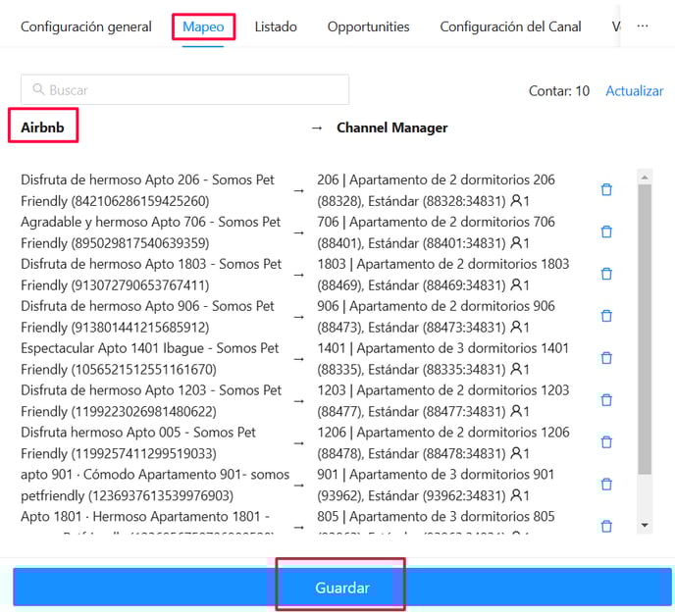Click trash icon for Apto 1203 mapping
The width and height of the screenshot is (675, 616).
coord(605,400)
